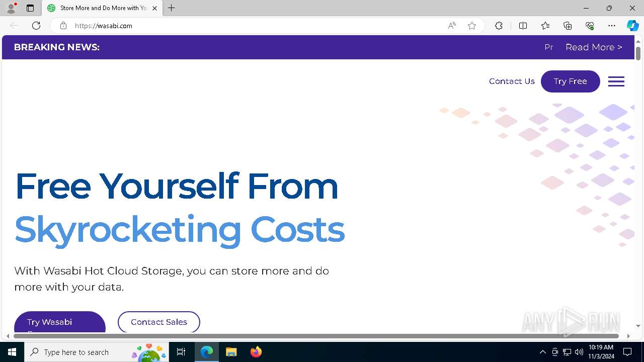Add page to favorites star

[x=472, y=26]
